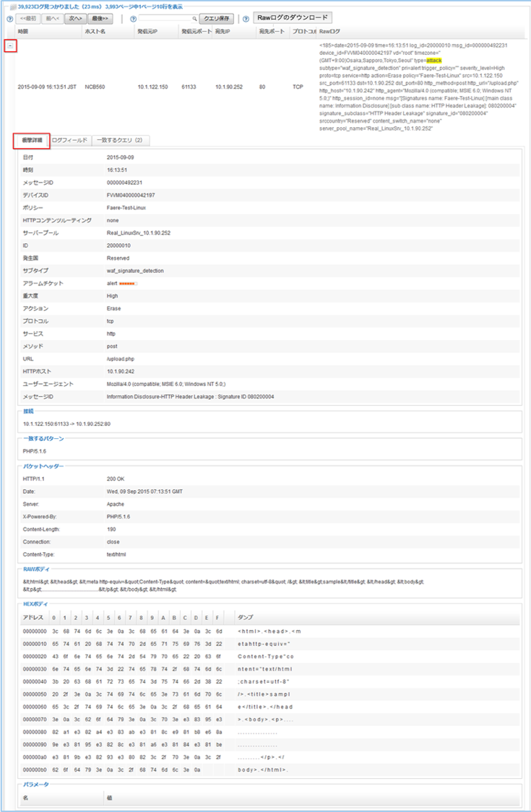Click the URL value /upload.php
Screen dimensions: 531x812
tap(121, 359)
